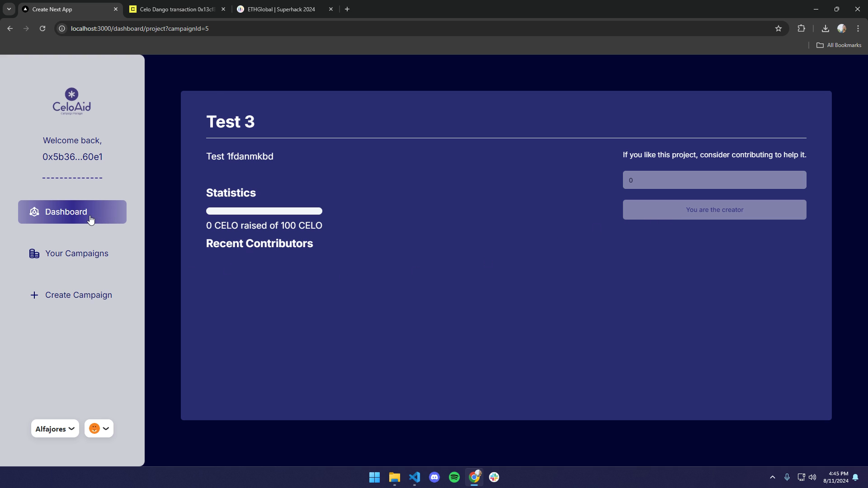Open the clock showing 4:45 PM
The height and width of the screenshot is (488, 868).
coord(836,477)
